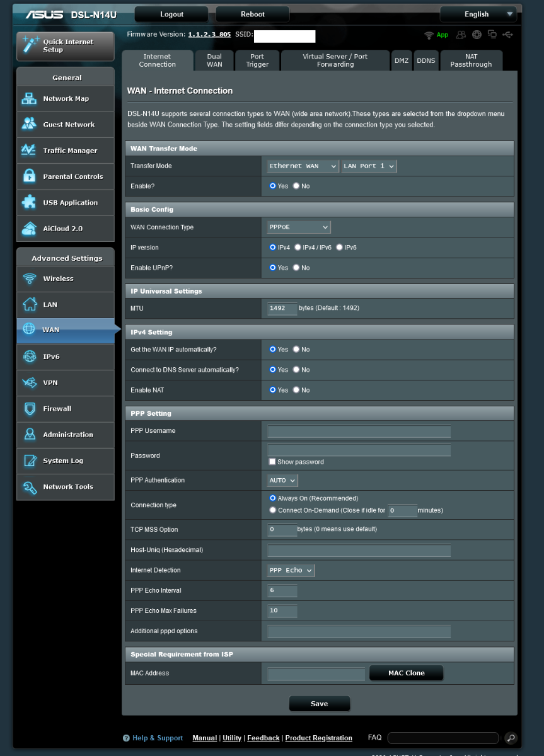Click the Administration person icon
Viewport: 544px width, 756px height.
pos(29,435)
